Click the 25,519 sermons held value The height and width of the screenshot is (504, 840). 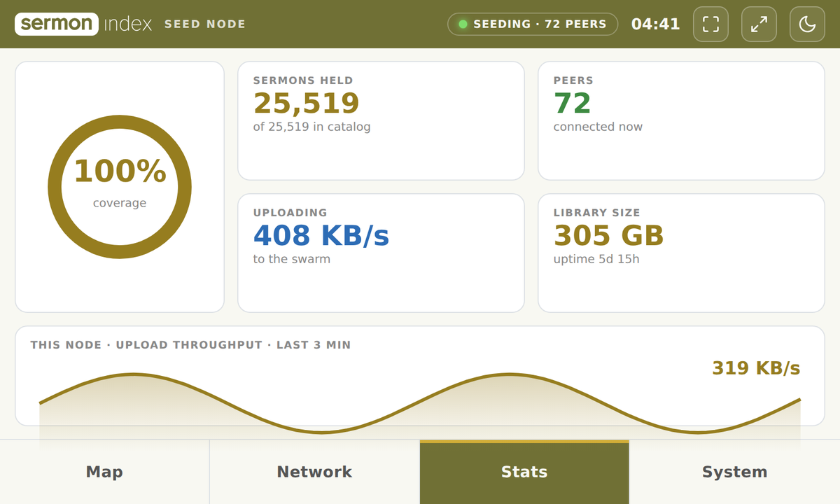(x=306, y=104)
